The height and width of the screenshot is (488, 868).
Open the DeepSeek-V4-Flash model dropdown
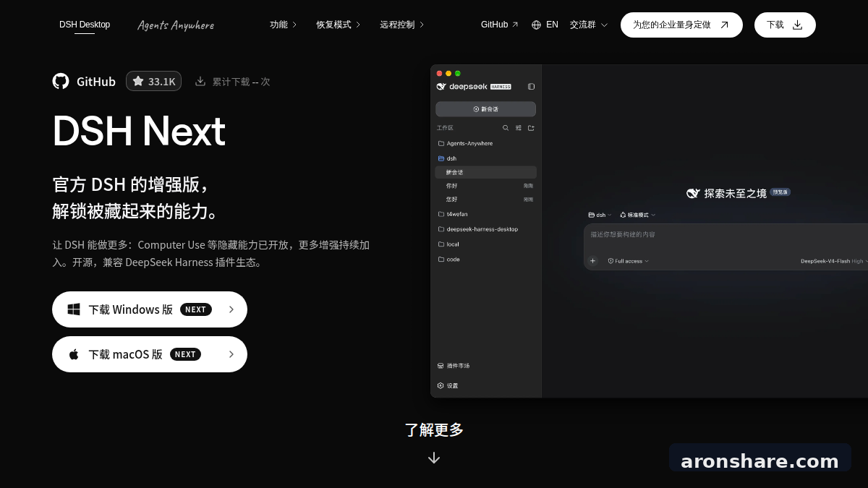pos(834,261)
